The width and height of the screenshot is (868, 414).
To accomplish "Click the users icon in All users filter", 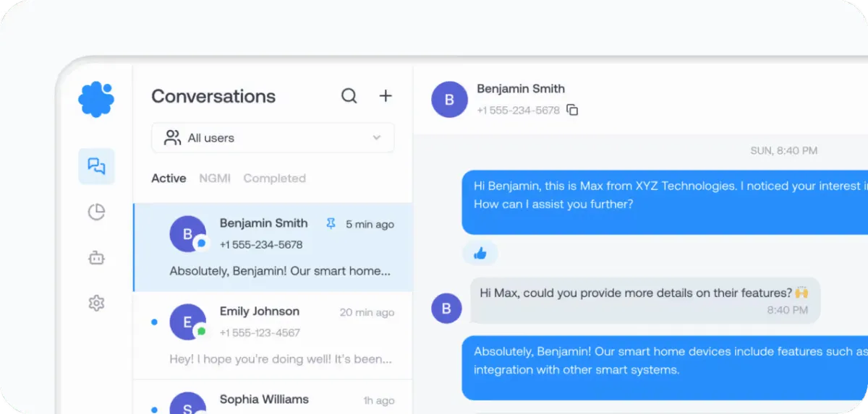I will [172, 137].
